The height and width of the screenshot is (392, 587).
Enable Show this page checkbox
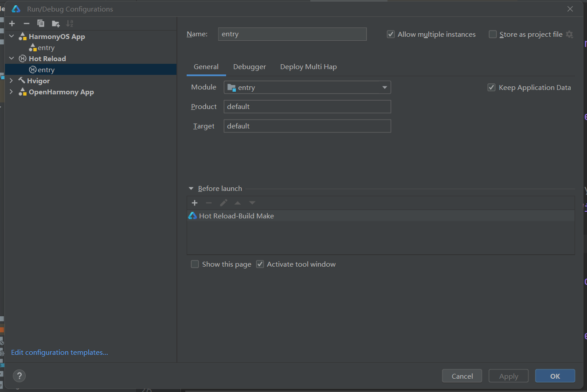[x=195, y=264]
